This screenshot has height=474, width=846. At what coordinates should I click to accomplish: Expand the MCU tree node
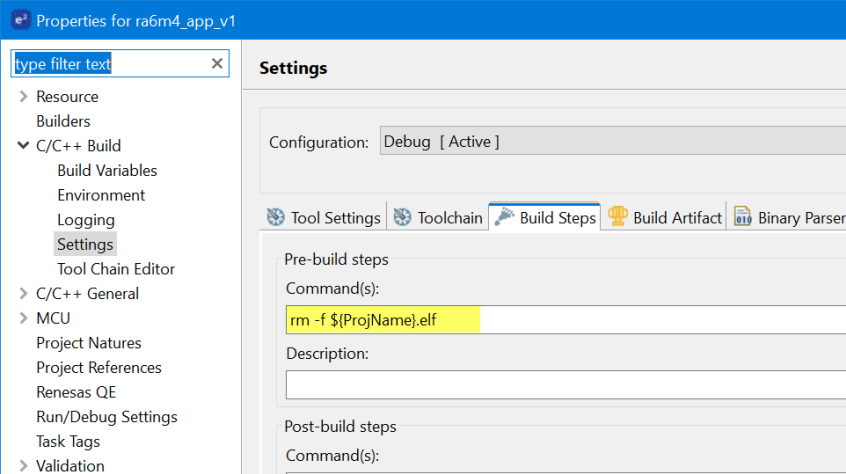[23, 318]
